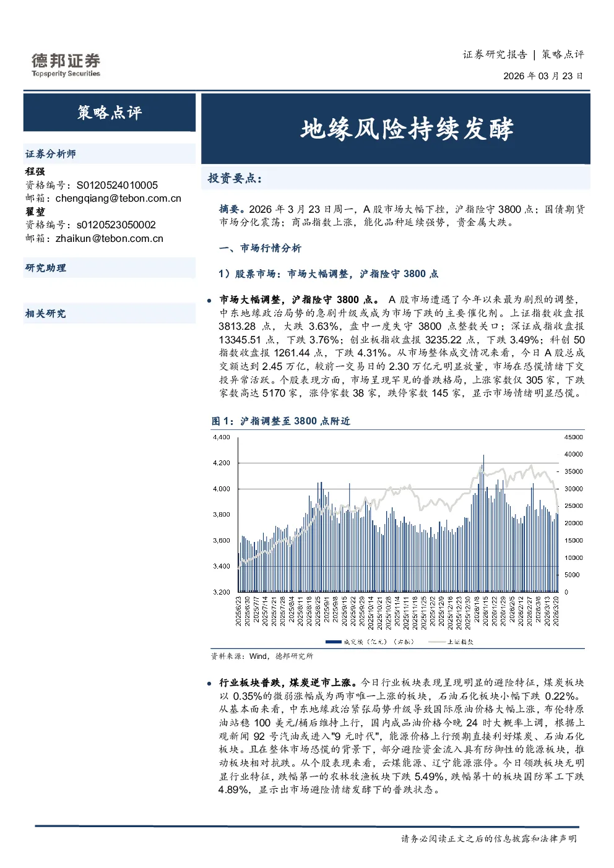Screen dimensions: 614x868
Task: Click the value 3235.22 in the paragraph
Action: 443,340
